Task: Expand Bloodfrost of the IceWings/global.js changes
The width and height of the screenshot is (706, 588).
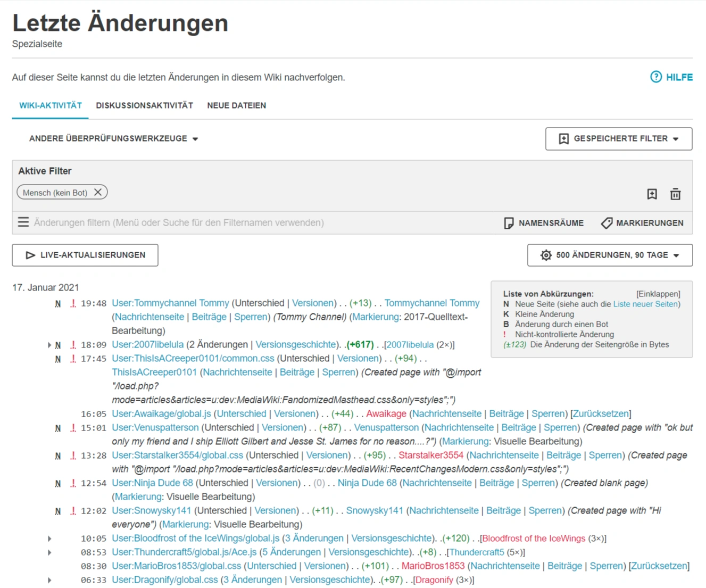Action: 49,539
